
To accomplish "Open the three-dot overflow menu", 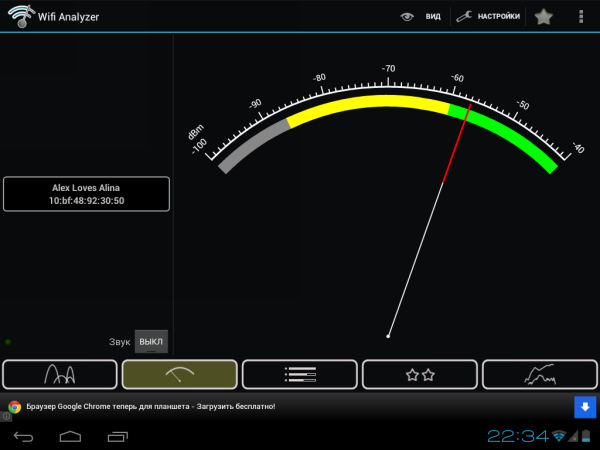I will (x=581, y=16).
